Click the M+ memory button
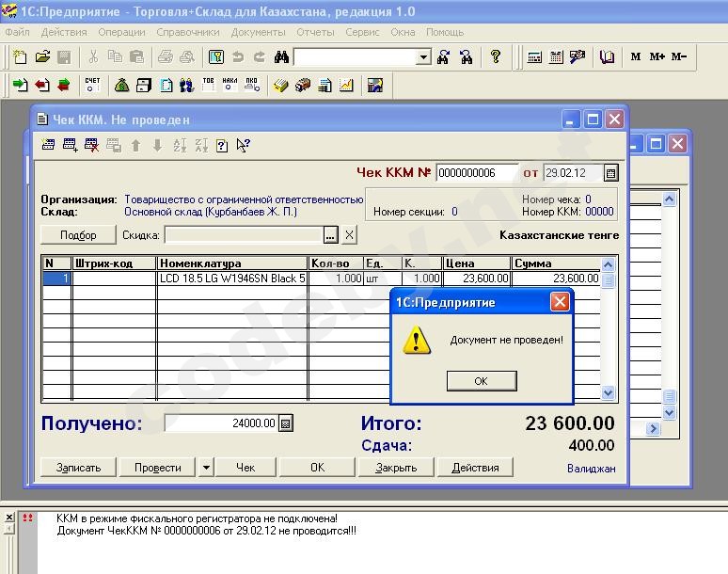Viewport: 728px width, 574px height. click(657, 56)
